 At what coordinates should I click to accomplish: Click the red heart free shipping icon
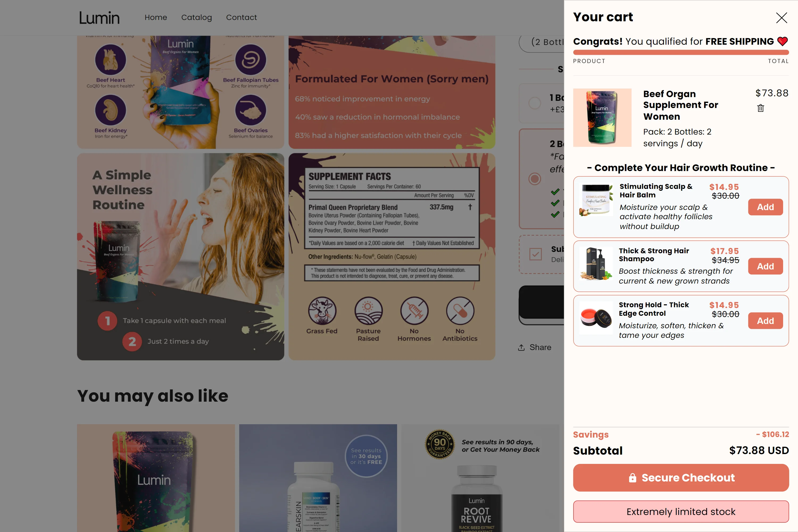coord(782,41)
